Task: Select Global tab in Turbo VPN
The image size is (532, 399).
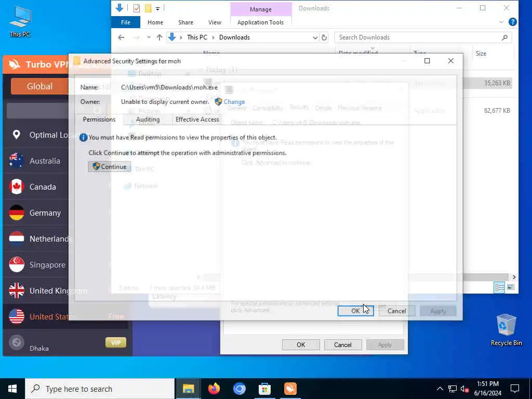Action: pos(39,86)
